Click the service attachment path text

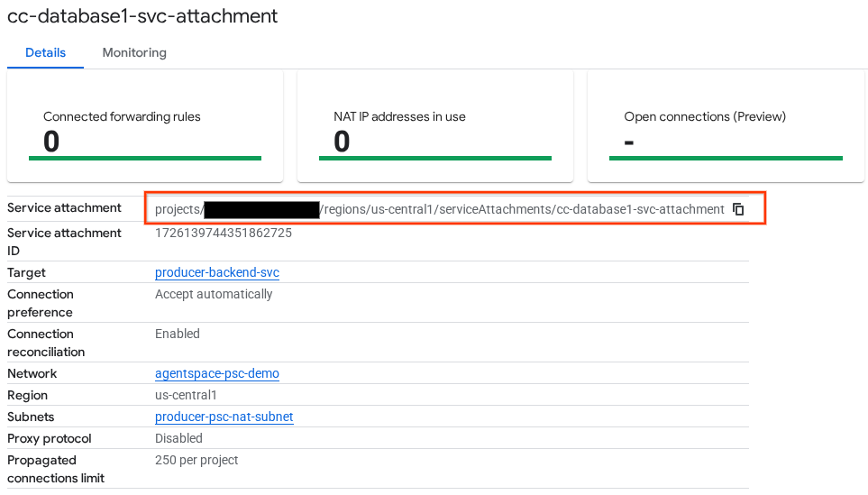(x=523, y=209)
